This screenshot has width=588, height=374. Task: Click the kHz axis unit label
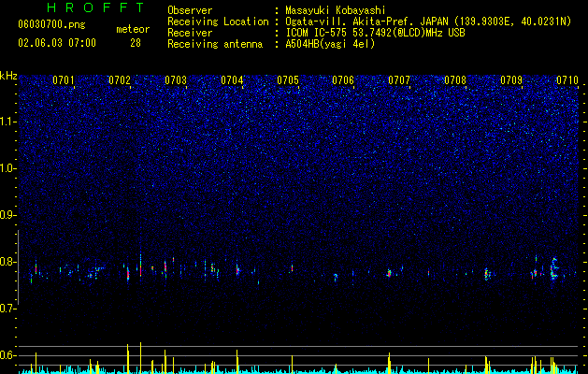[x=8, y=76]
